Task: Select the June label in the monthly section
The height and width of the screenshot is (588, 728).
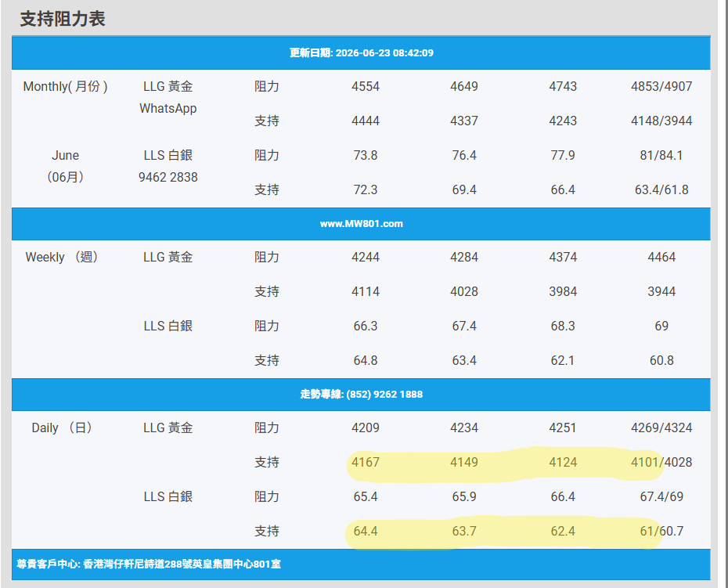Action: (66, 155)
